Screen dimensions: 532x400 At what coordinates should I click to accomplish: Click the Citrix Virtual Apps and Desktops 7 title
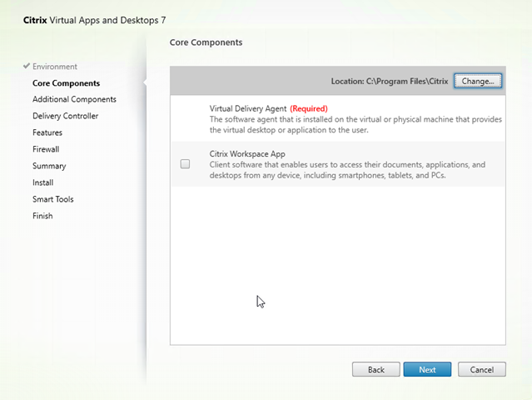[94, 20]
